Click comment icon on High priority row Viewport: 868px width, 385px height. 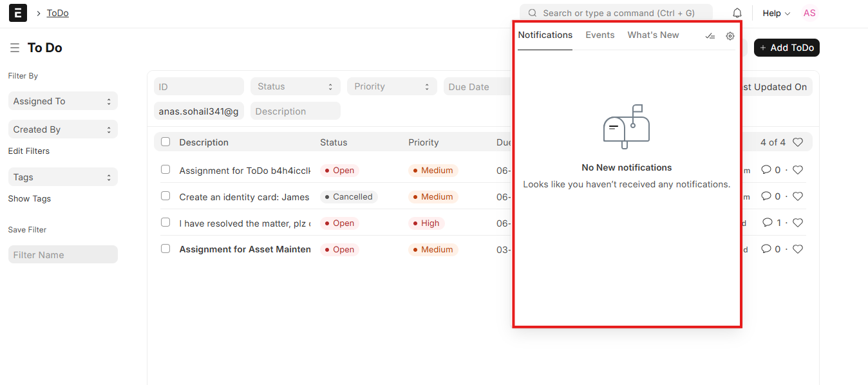coord(766,223)
